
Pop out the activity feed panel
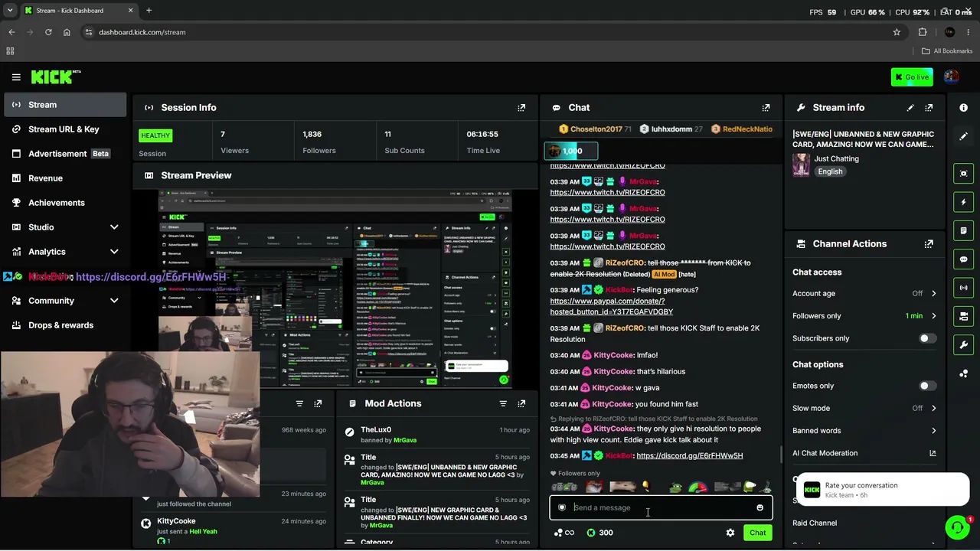click(318, 403)
